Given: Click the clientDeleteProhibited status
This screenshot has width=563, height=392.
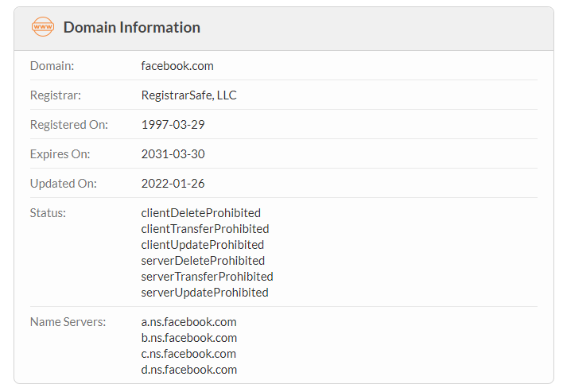Looking at the screenshot, I should 200,213.
